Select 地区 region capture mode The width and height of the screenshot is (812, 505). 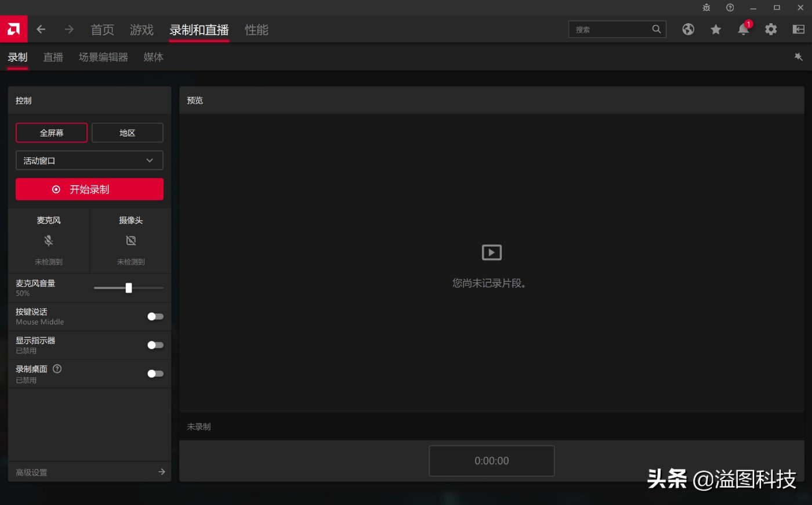[127, 132]
